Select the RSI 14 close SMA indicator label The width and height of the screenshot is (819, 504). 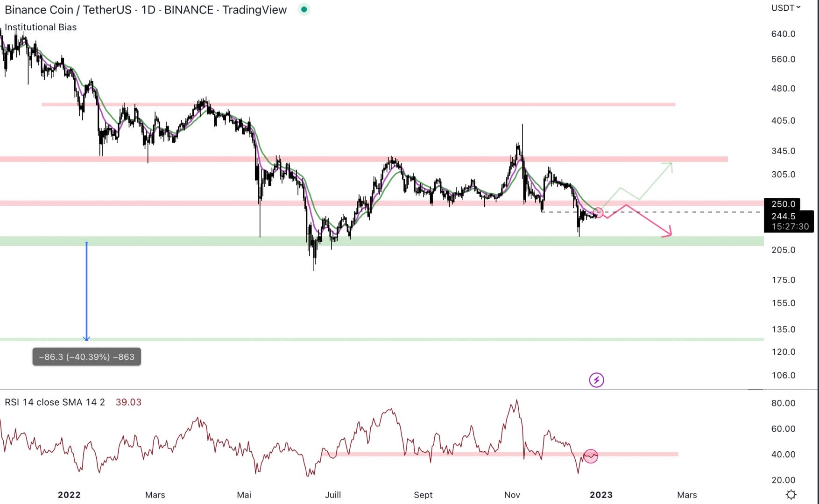[54, 402]
